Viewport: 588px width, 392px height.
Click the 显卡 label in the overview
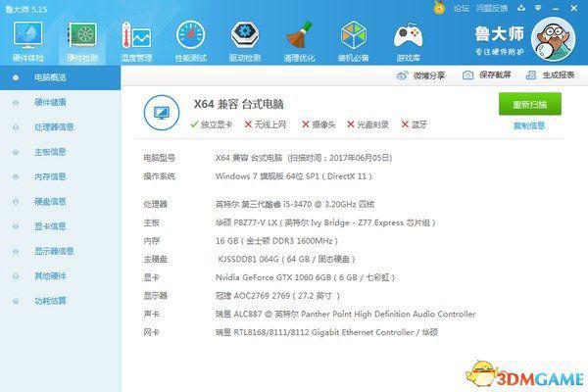click(x=152, y=277)
